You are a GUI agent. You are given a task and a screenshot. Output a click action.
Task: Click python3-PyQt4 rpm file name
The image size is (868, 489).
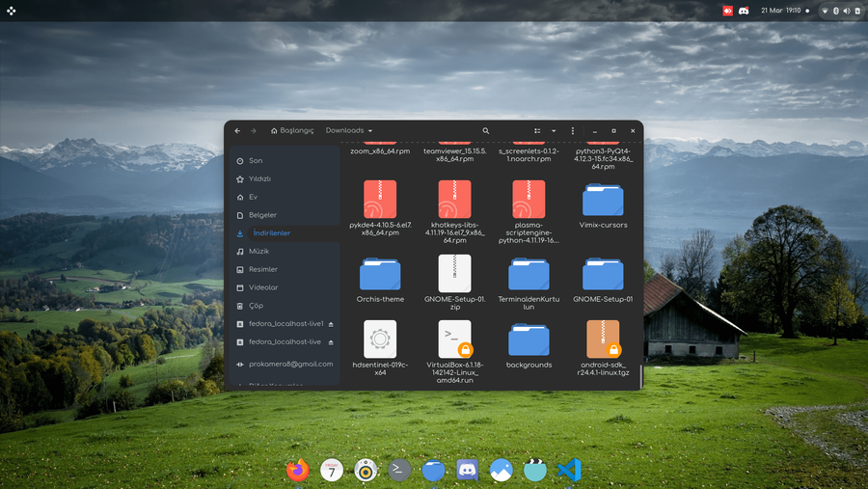point(603,158)
